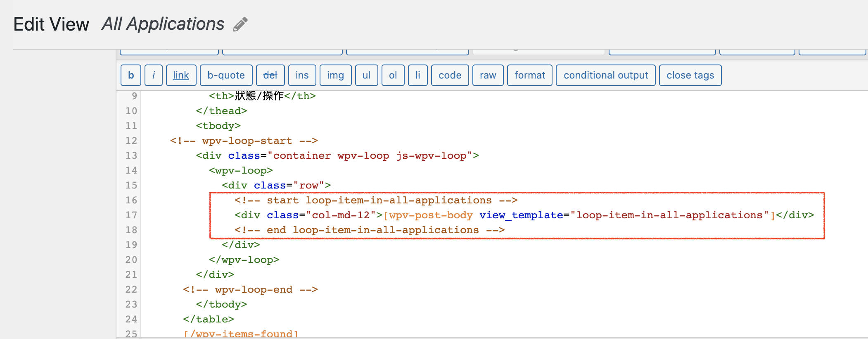Click the end loop-item-in-all-applications comment
This screenshot has height=339, width=868.
(370, 230)
